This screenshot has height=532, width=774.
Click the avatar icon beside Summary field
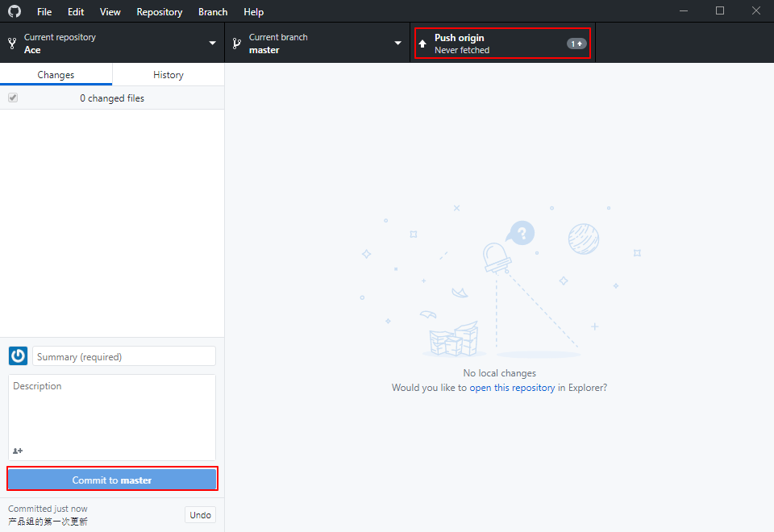[18, 356]
